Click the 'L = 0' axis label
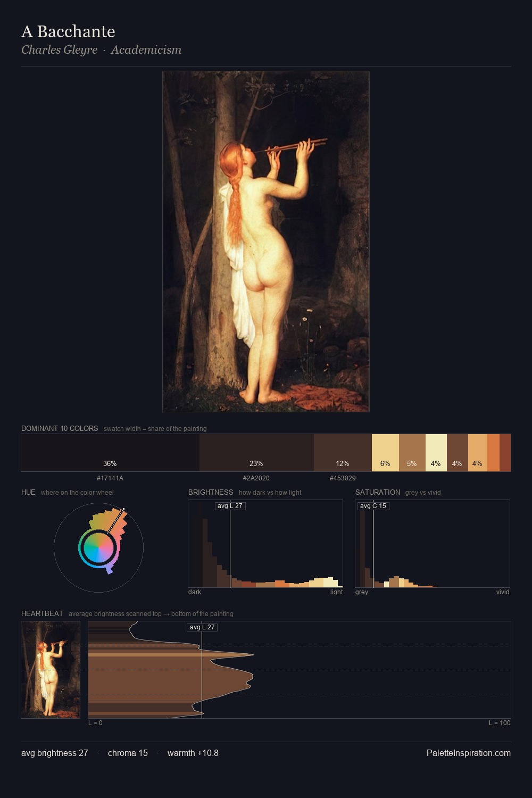The image size is (532, 798). 95,723
